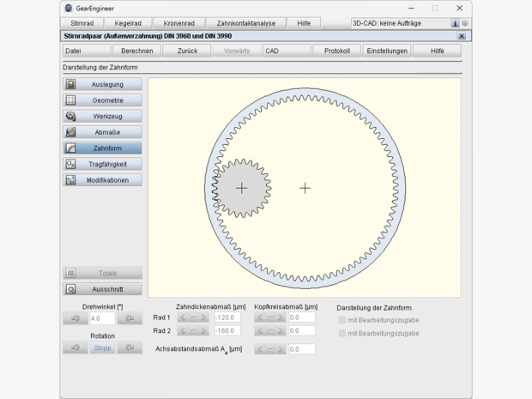532x399 pixels.
Task: Open the Auslegung section icon
Action: (x=71, y=85)
